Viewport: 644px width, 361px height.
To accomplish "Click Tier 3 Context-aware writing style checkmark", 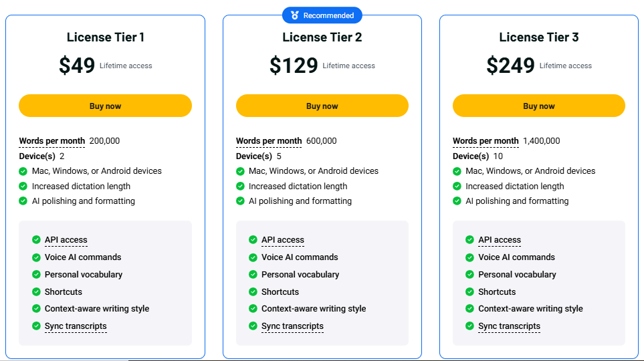I will pyautogui.click(x=469, y=309).
